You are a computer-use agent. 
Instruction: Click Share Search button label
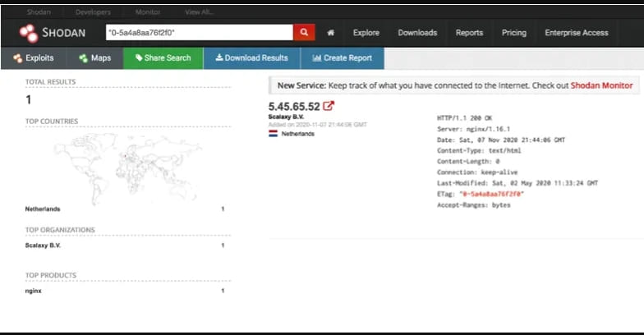168,57
